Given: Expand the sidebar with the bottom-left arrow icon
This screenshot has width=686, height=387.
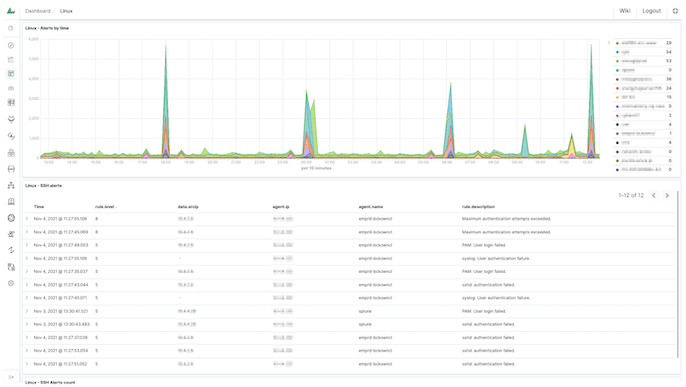Looking at the screenshot, I should [x=11, y=377].
